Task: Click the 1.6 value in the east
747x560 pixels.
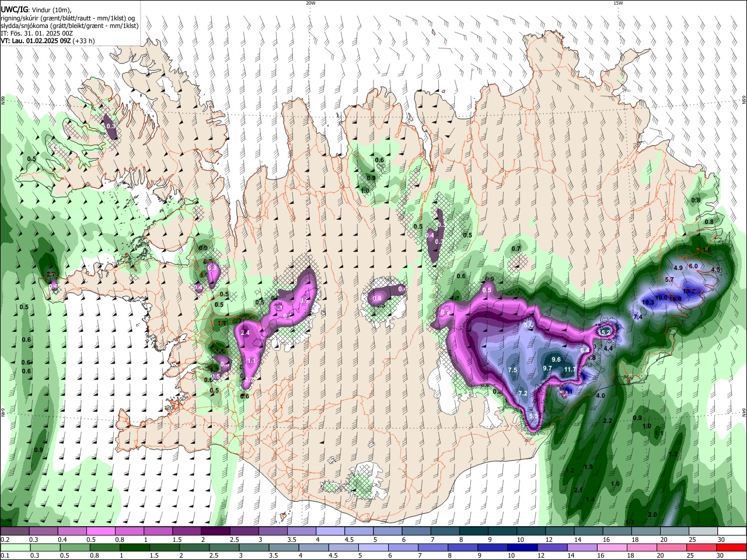Action: [x=707, y=249]
